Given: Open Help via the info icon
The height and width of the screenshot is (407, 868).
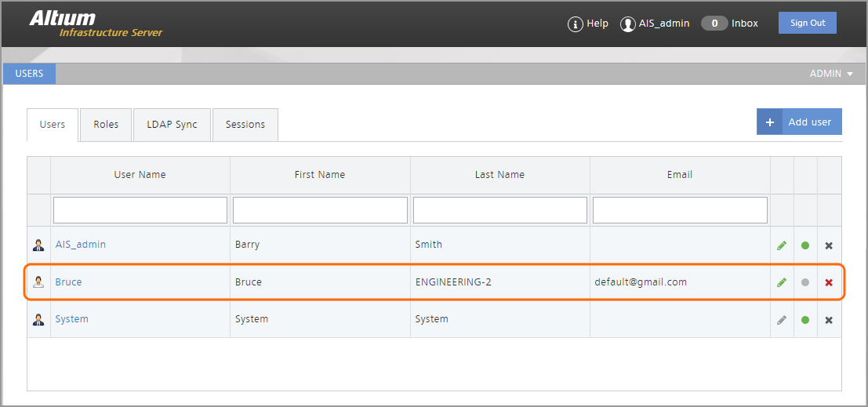Looking at the screenshot, I should pyautogui.click(x=576, y=24).
